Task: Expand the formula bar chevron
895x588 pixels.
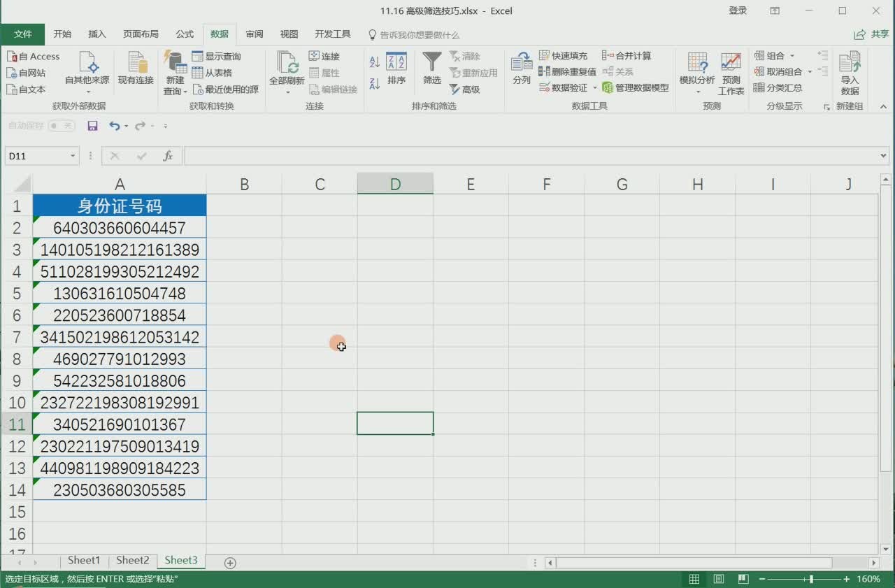Action: pyautogui.click(x=884, y=156)
